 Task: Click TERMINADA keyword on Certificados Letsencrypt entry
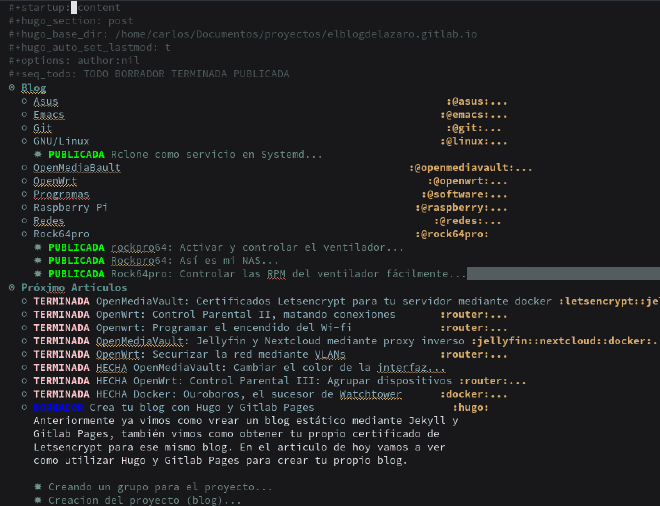point(61,301)
